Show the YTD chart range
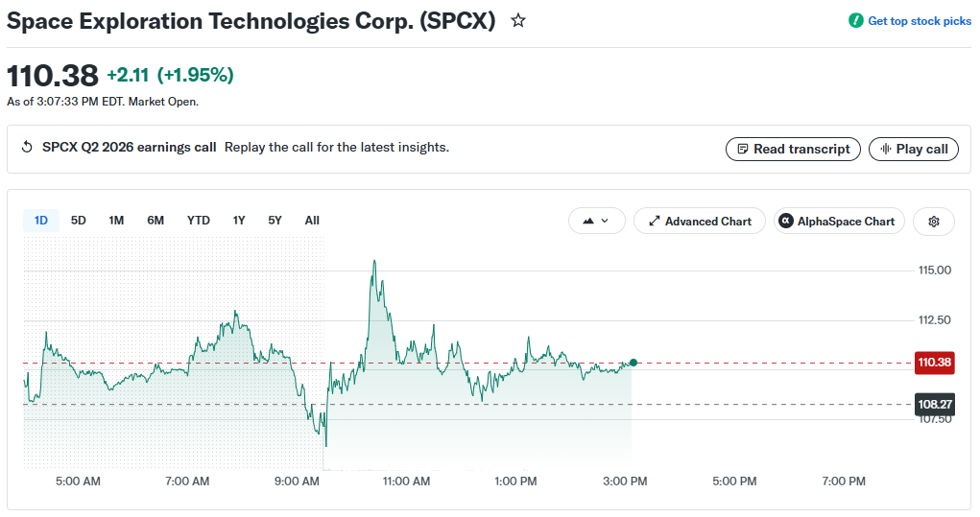Image resolution: width=980 pixels, height=517 pixels. (198, 221)
